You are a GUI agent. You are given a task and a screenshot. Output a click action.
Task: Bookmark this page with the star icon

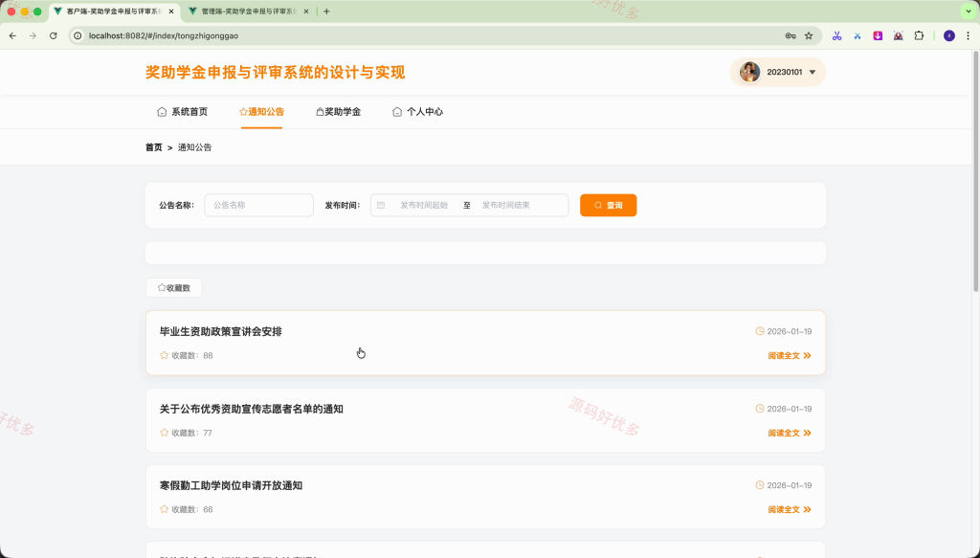point(809,35)
